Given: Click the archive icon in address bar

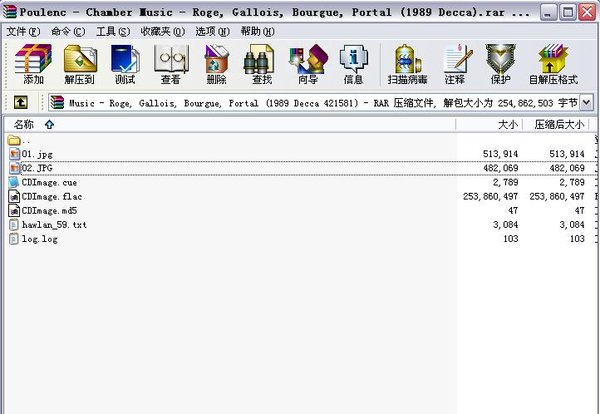Looking at the screenshot, I should [x=57, y=103].
